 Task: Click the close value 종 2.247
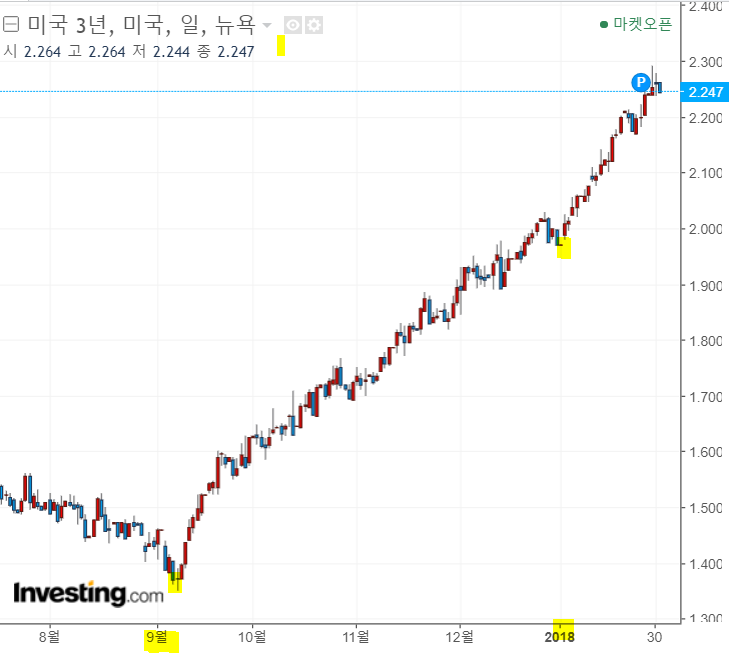(226, 52)
